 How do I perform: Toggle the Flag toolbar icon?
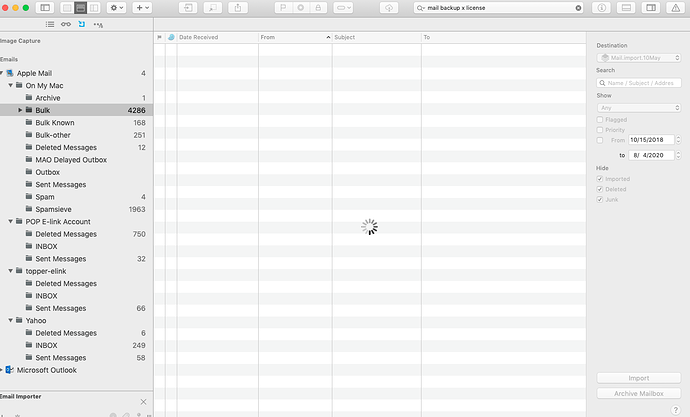coord(283,7)
